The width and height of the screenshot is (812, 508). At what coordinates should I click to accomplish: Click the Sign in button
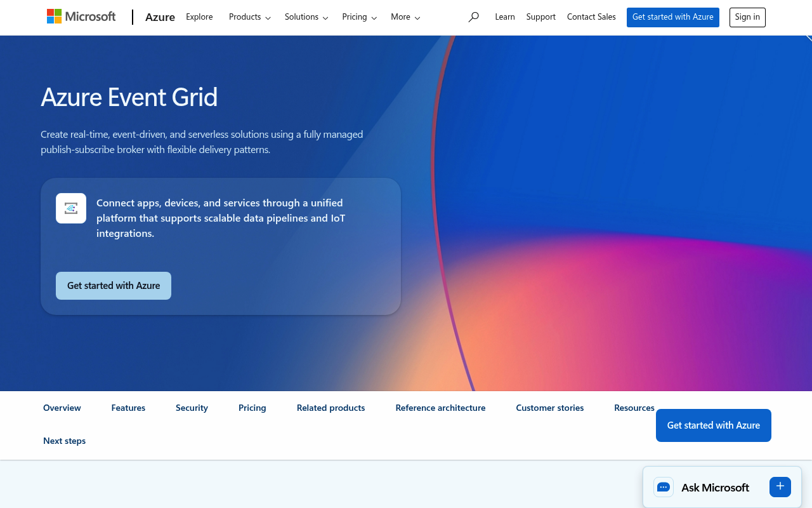(747, 17)
